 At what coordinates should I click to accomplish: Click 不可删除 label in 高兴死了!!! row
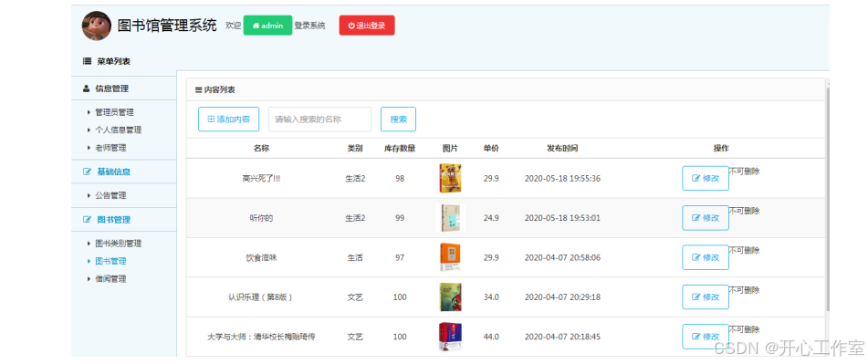(745, 172)
